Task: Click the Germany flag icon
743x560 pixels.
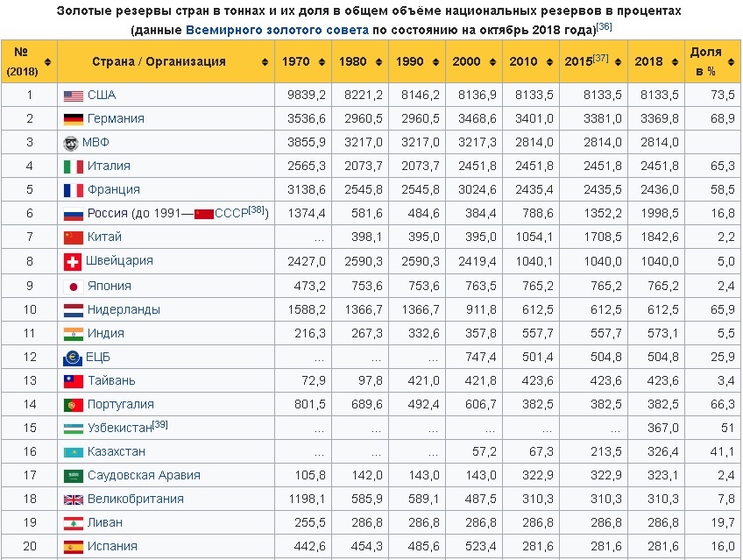Action: tap(73, 119)
